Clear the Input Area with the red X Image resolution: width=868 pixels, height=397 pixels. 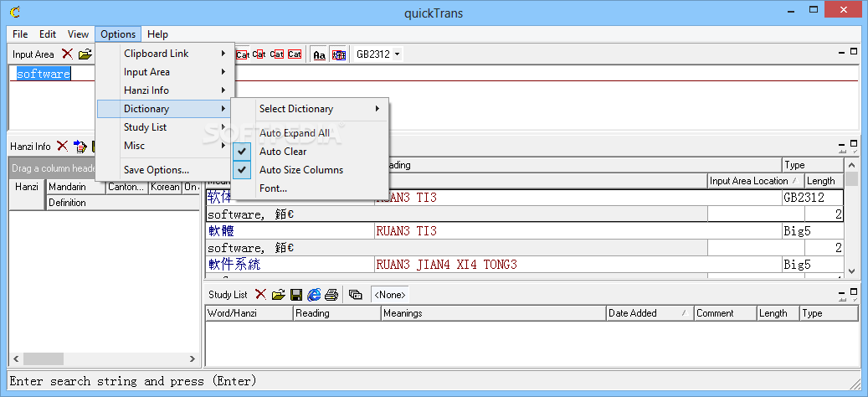tap(67, 54)
